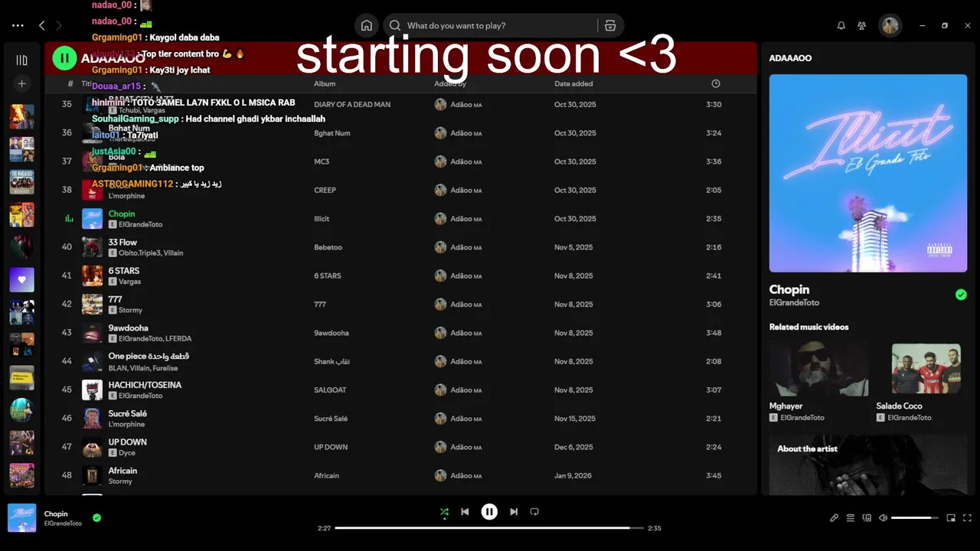Create a playlist with the plus button

coord(21,83)
